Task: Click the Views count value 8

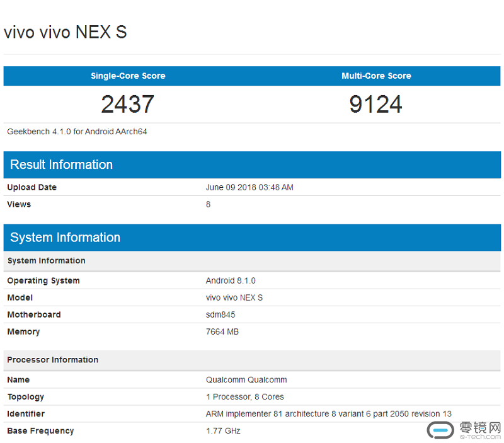Action: 209,204
